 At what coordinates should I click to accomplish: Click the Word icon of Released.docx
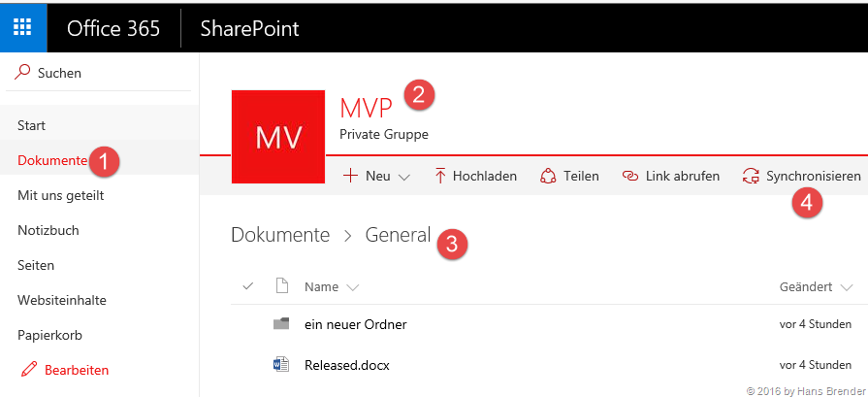281,365
